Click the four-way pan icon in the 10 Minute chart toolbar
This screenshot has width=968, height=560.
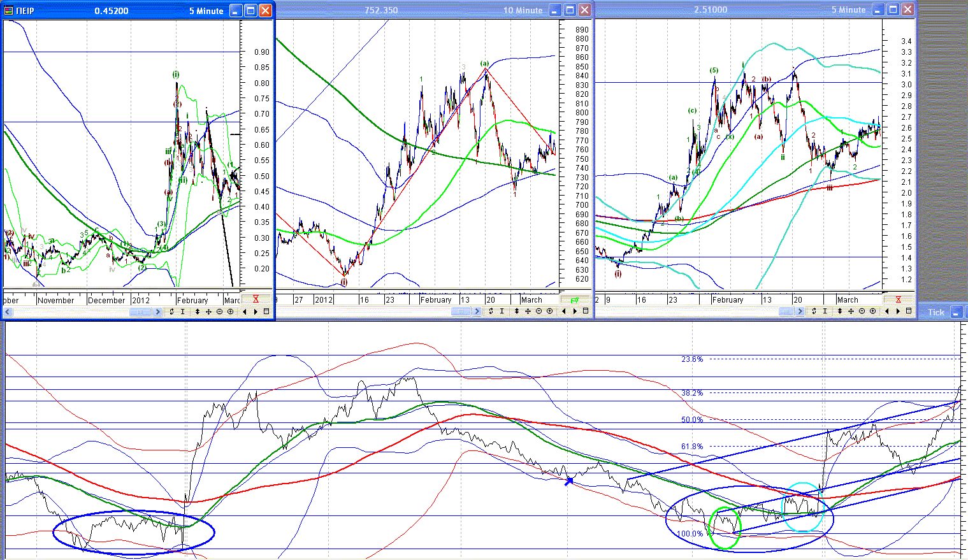[528, 311]
